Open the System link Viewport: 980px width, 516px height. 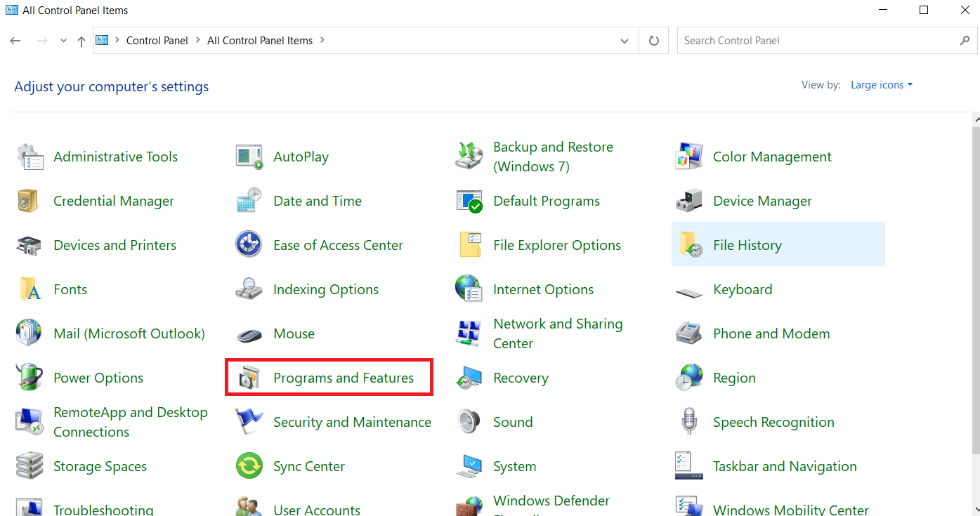pyautogui.click(x=515, y=466)
